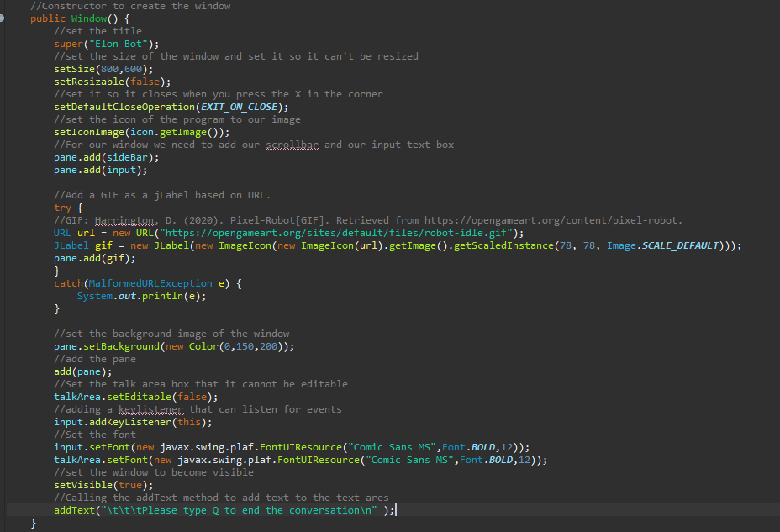Select the "Comic Sans MS" font string

pyautogui.click(x=390, y=446)
